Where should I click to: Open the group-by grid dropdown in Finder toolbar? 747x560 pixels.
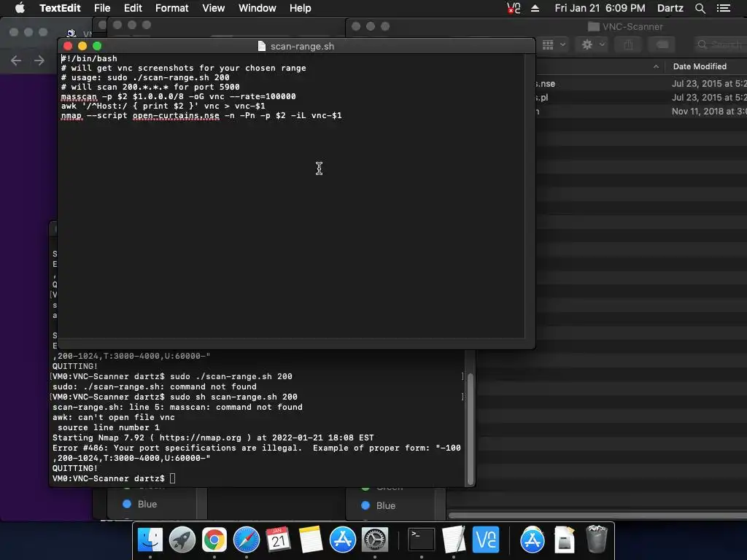pos(554,44)
